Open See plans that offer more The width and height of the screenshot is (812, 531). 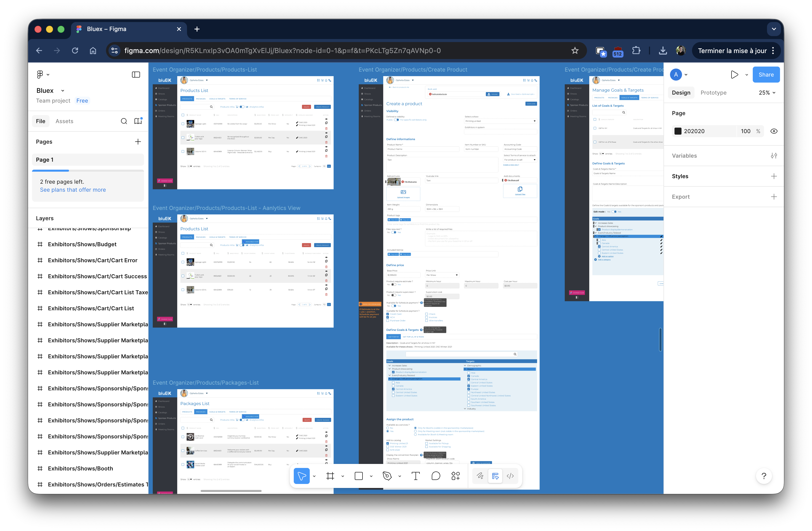(73, 190)
